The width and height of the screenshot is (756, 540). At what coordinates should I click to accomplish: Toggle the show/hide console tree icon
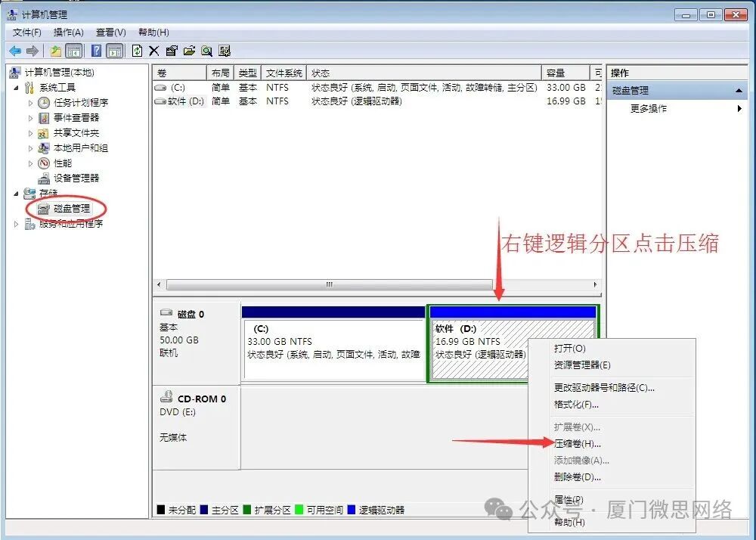[x=74, y=51]
